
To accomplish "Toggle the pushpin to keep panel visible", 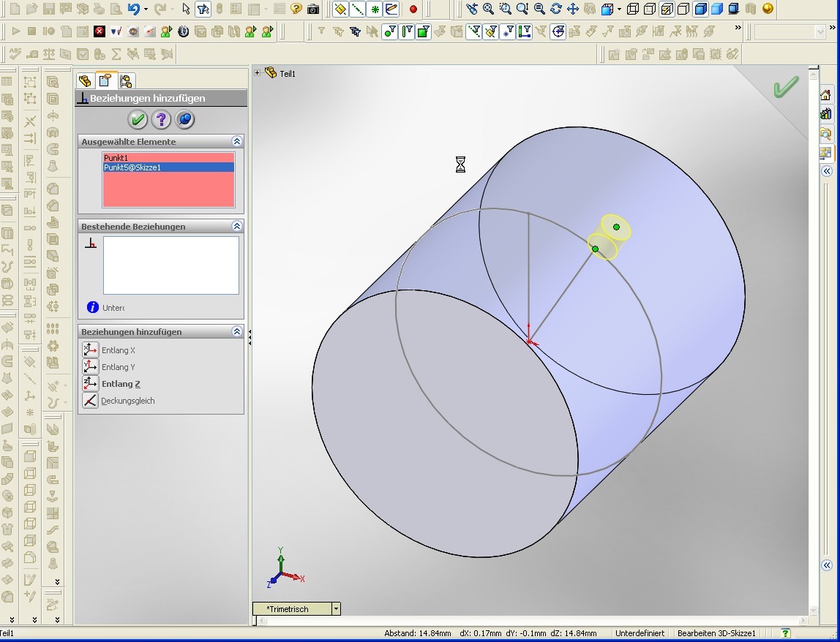I will (185, 119).
